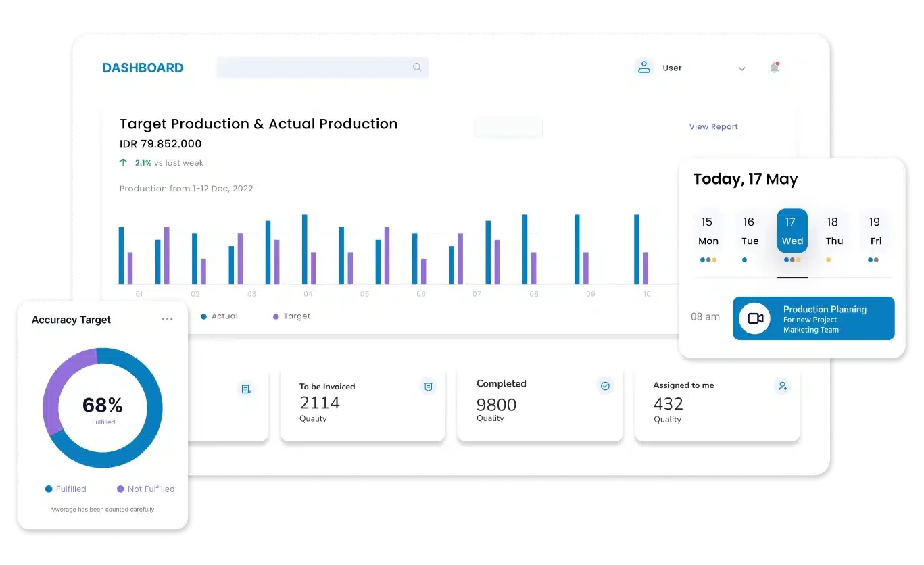Open the notification bell

(x=775, y=68)
